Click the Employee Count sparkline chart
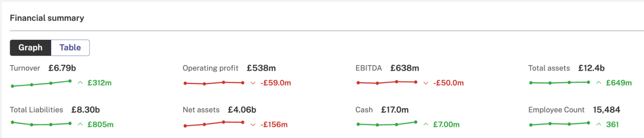 [560, 124]
